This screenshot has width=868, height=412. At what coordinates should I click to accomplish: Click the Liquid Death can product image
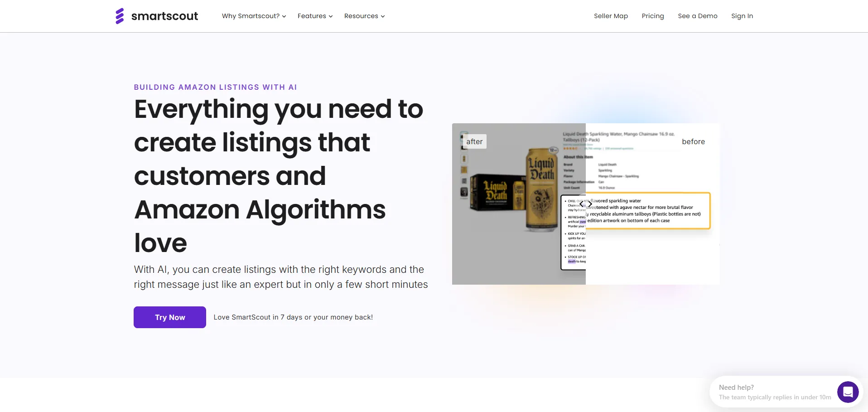(x=541, y=190)
